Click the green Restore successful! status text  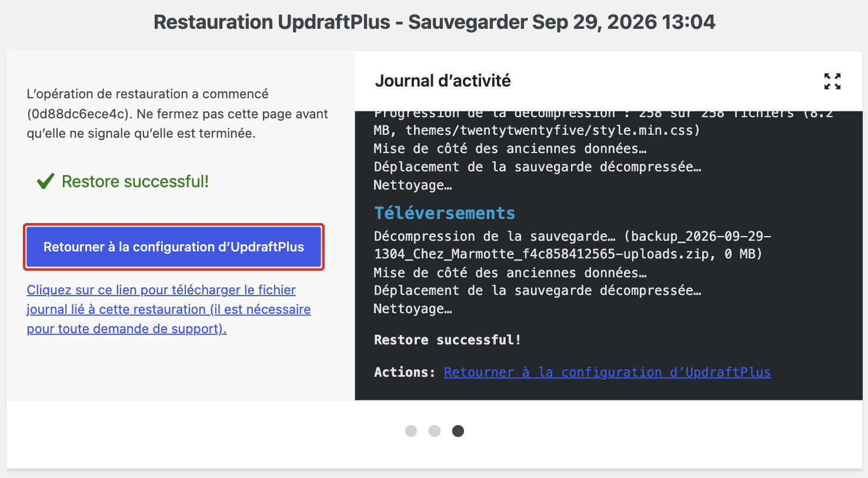pyautogui.click(x=135, y=181)
